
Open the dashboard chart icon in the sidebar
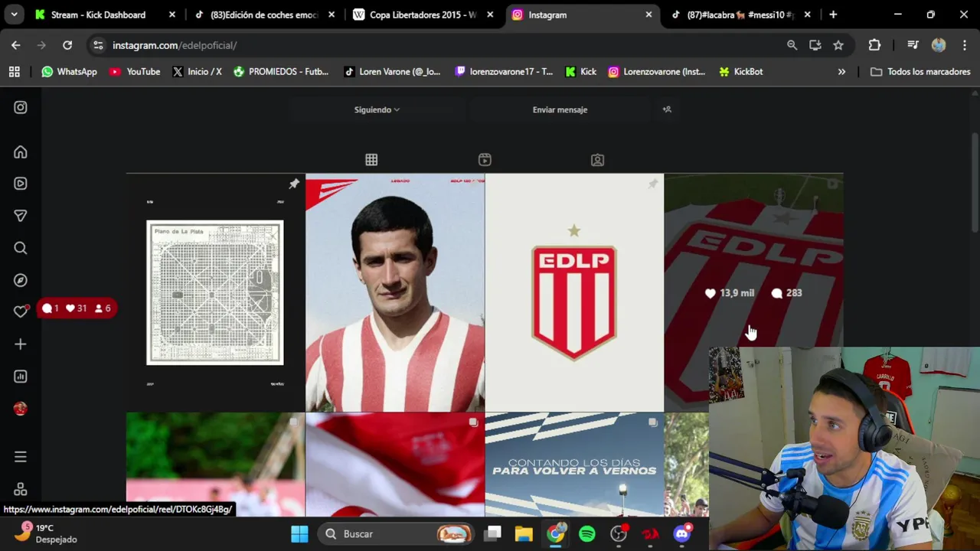[21, 377]
